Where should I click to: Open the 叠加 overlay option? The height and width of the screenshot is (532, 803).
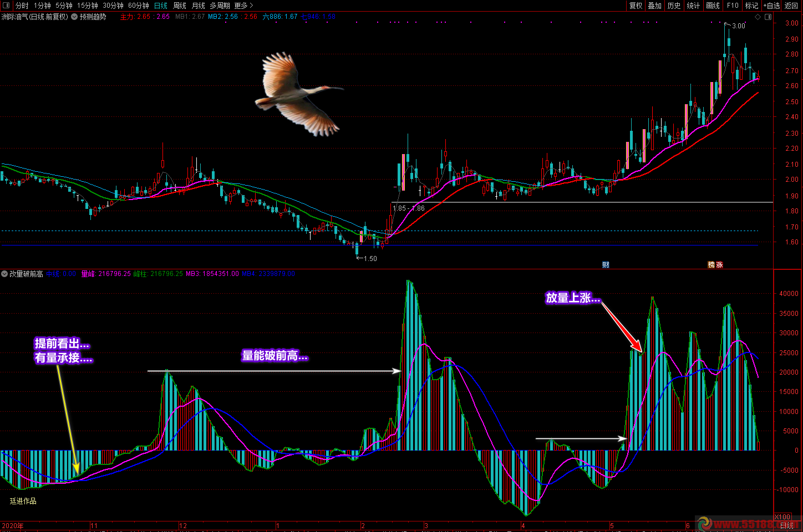click(655, 6)
